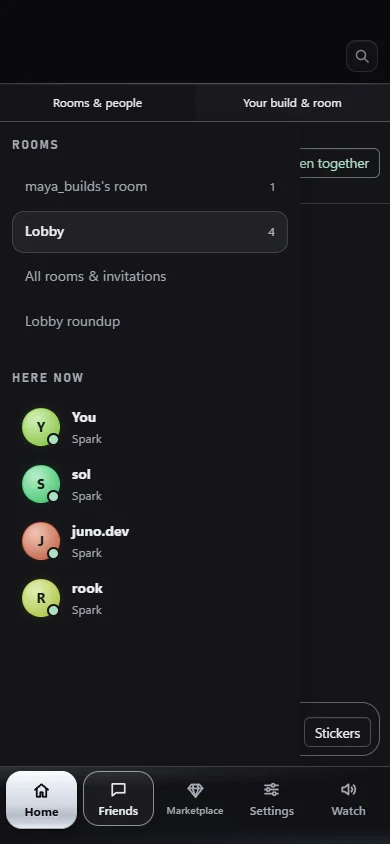Switch to the Rooms & people tab
This screenshot has height=844, width=390.
[x=97, y=103]
